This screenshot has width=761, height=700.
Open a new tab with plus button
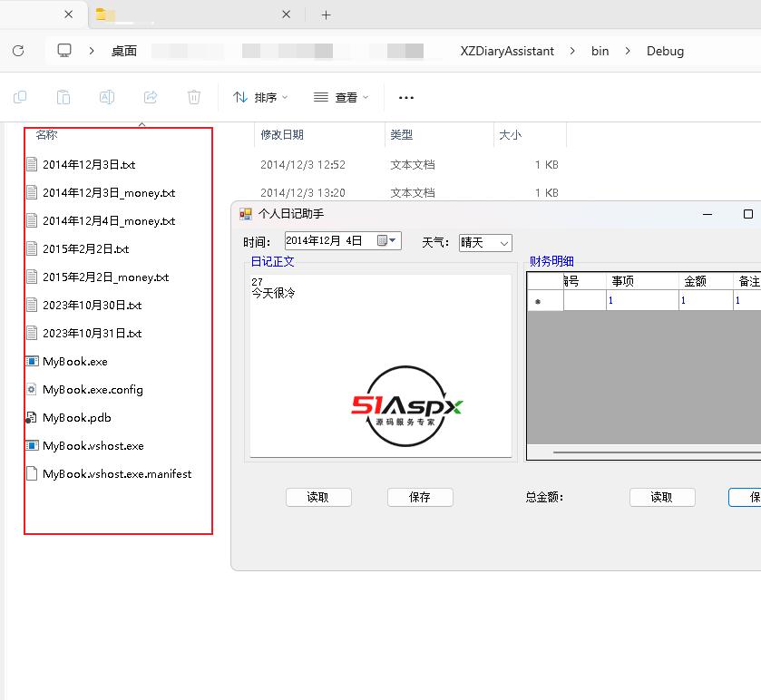[327, 15]
